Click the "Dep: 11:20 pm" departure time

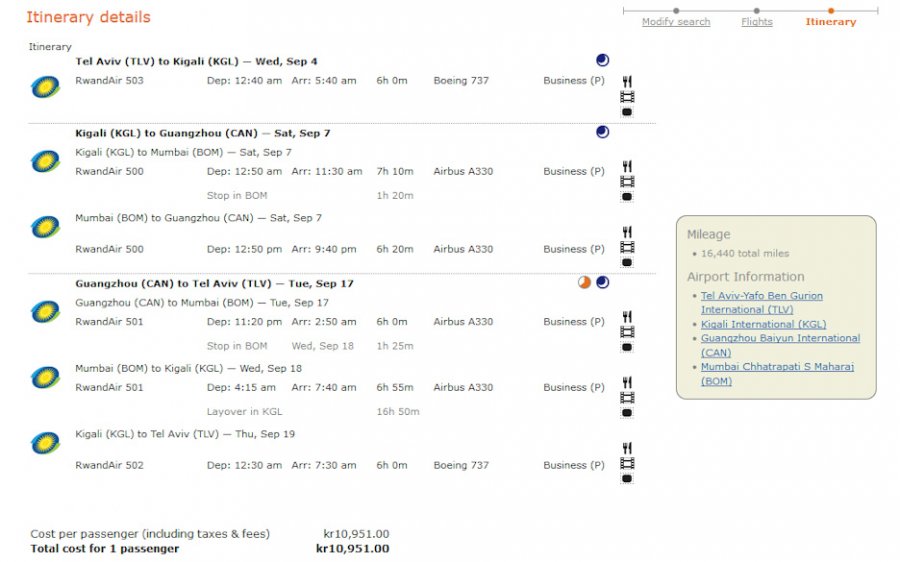click(244, 321)
